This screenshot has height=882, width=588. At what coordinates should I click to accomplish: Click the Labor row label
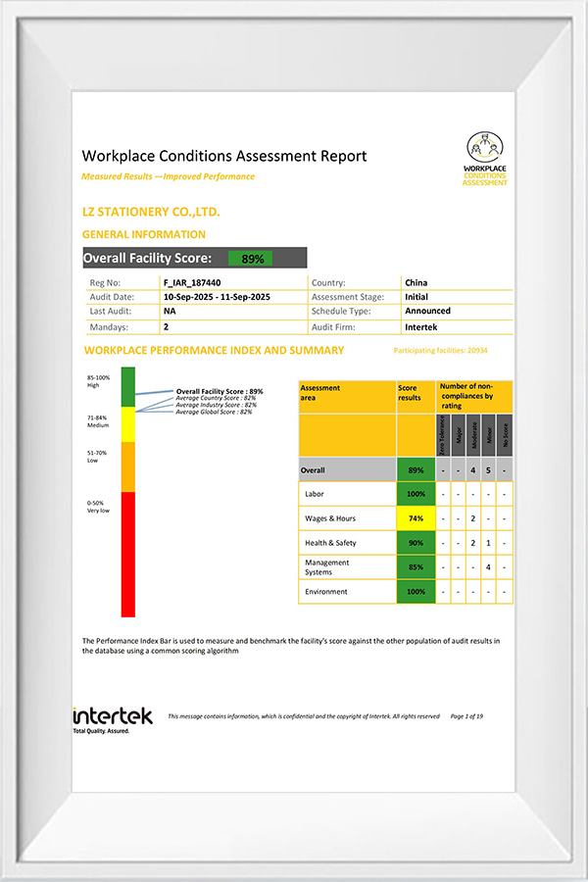(315, 494)
